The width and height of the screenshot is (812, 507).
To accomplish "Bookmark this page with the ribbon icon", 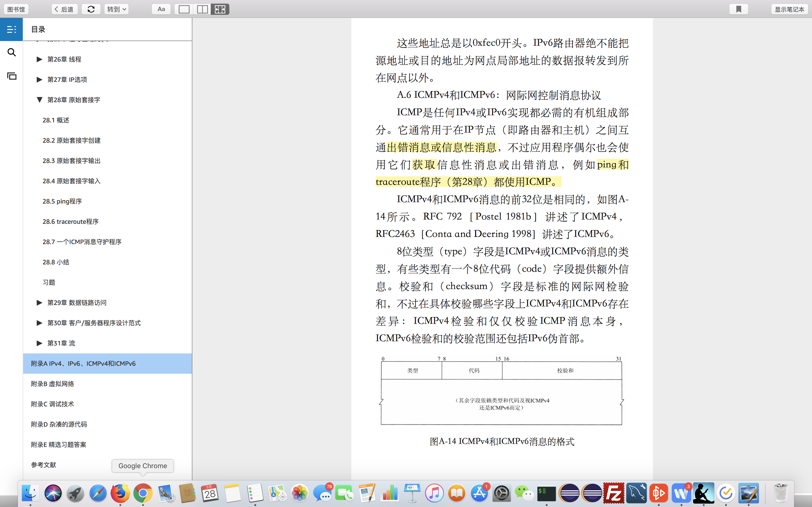I will [738, 9].
